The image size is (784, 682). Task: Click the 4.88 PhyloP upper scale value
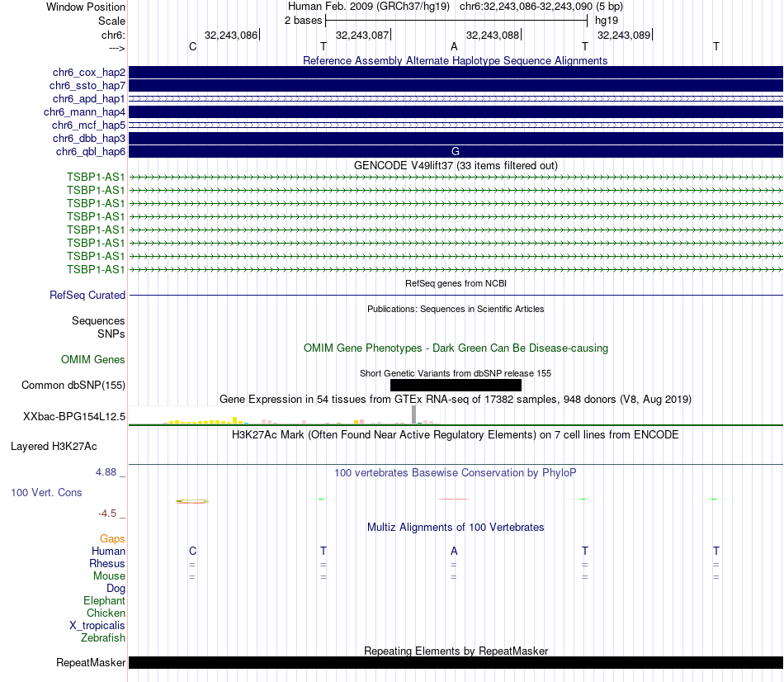pos(106,472)
